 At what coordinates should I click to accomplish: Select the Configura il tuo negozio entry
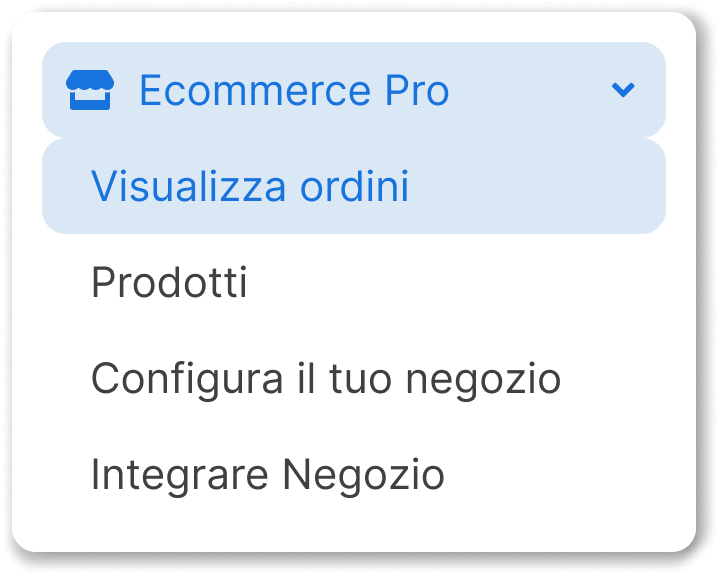(354, 378)
